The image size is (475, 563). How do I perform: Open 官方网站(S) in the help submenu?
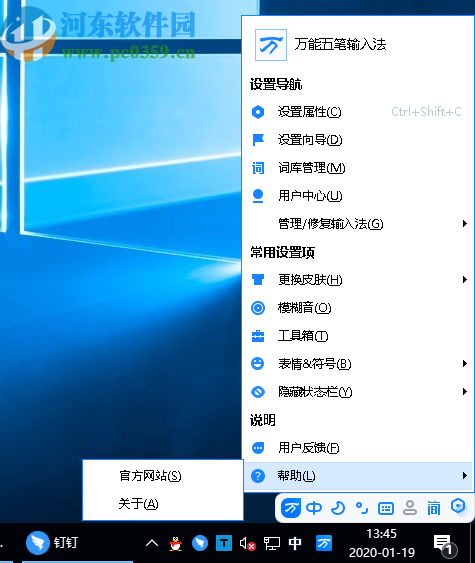point(163,476)
